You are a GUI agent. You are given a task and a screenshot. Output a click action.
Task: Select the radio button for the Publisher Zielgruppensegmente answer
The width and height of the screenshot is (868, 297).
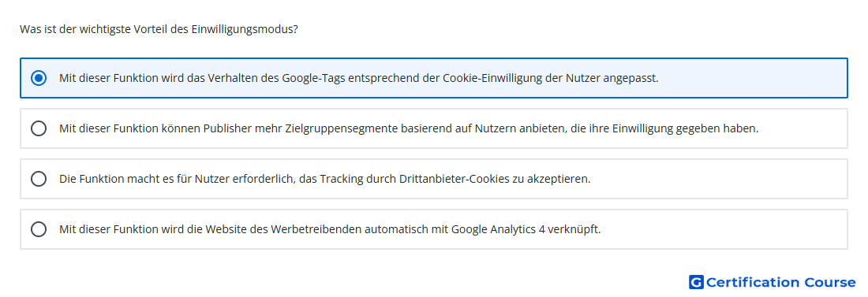(x=39, y=128)
